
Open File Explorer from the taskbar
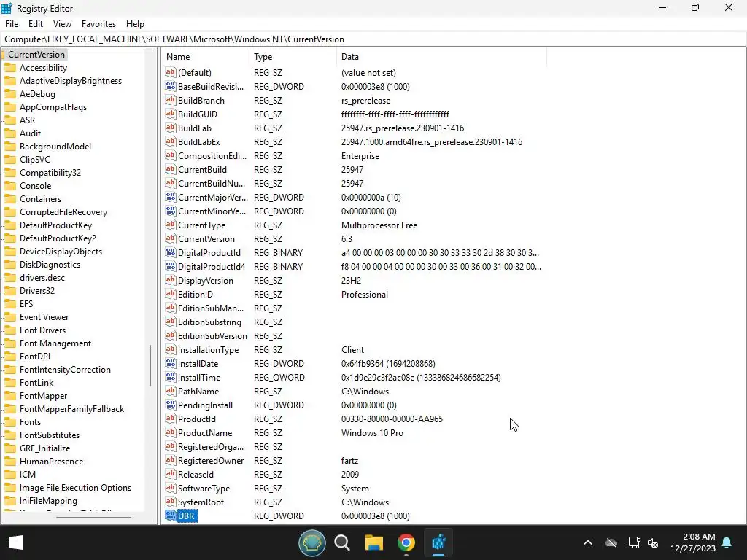[x=374, y=542]
